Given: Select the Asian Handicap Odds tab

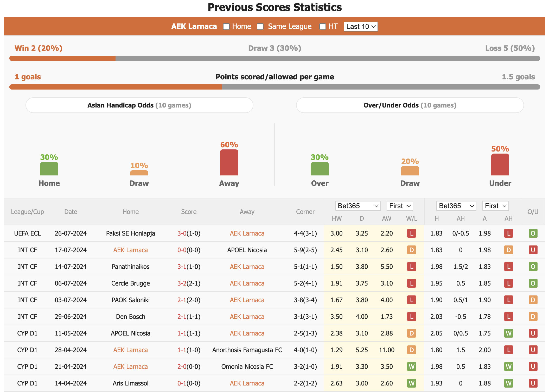Looking at the screenshot, I should (x=139, y=105).
